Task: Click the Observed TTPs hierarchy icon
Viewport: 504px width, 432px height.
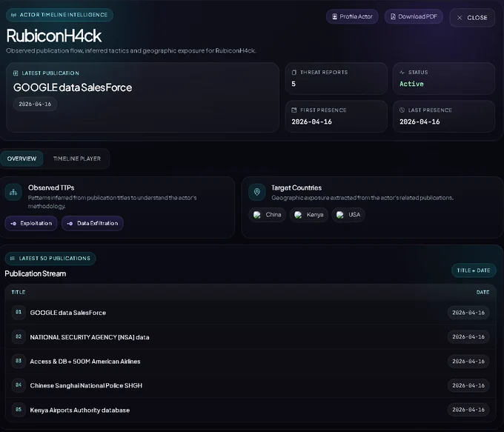Action: pyautogui.click(x=13, y=192)
